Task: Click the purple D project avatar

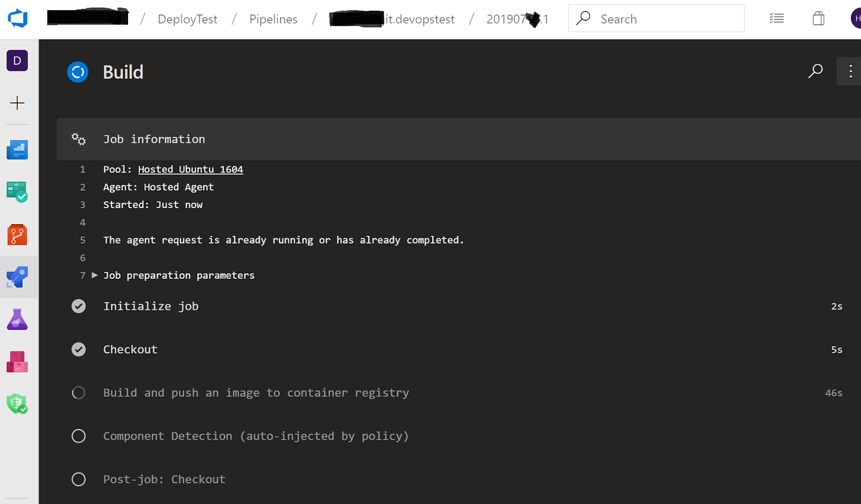Action: click(17, 61)
